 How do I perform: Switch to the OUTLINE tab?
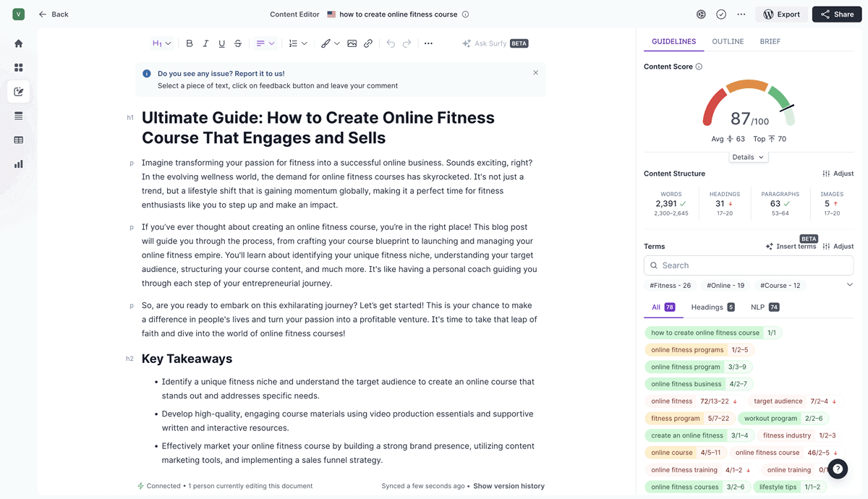[x=728, y=41]
